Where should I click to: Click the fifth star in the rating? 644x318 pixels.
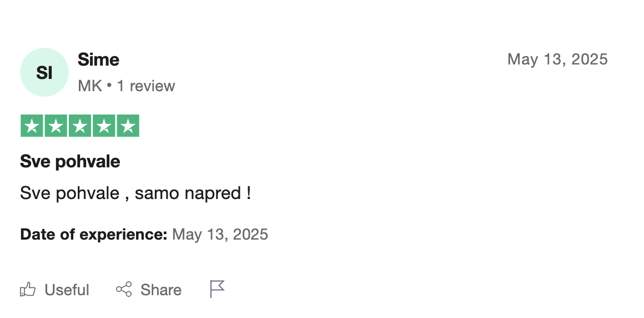[x=128, y=126]
